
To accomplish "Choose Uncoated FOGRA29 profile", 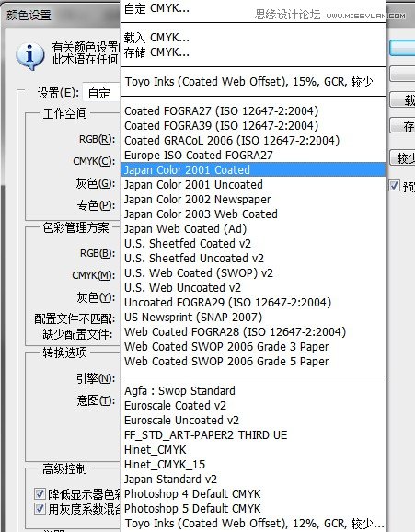I will click(253, 302).
